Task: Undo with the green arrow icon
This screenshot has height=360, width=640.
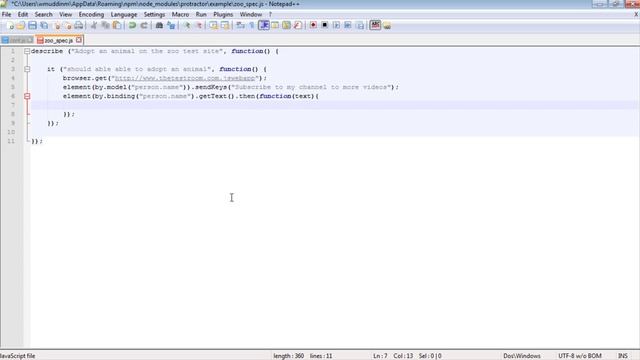Action: pyautogui.click(x=132, y=26)
